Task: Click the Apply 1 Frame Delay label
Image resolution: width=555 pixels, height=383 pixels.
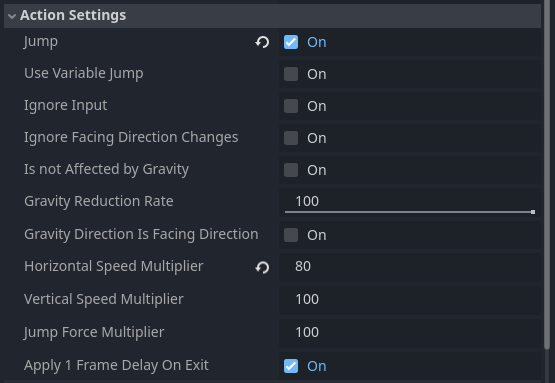Action: [116, 365]
